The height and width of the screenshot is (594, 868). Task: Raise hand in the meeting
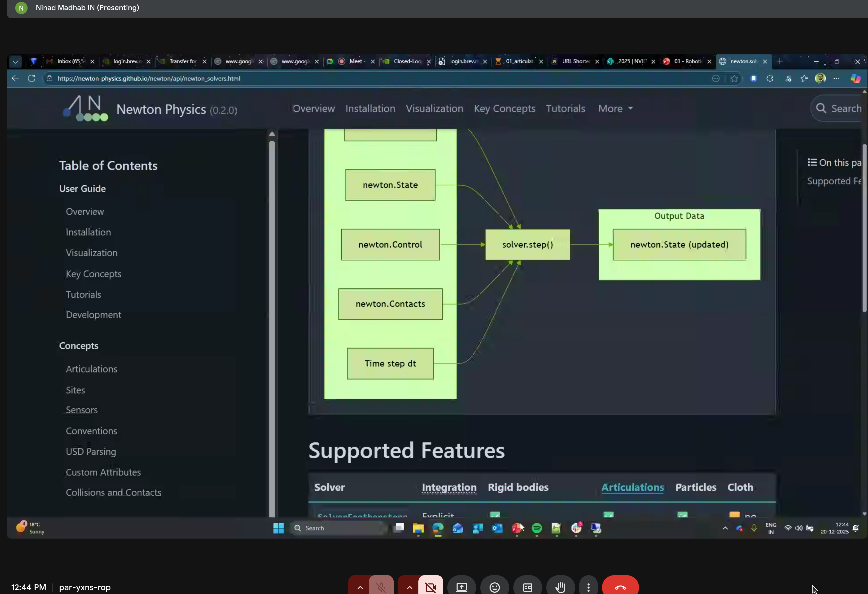tap(560, 587)
